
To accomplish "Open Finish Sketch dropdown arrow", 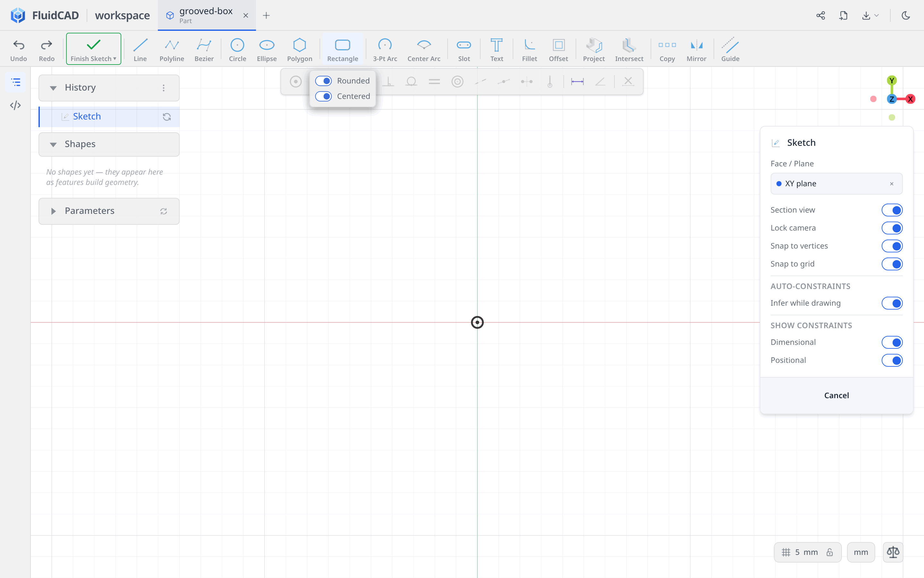I will [x=115, y=58].
